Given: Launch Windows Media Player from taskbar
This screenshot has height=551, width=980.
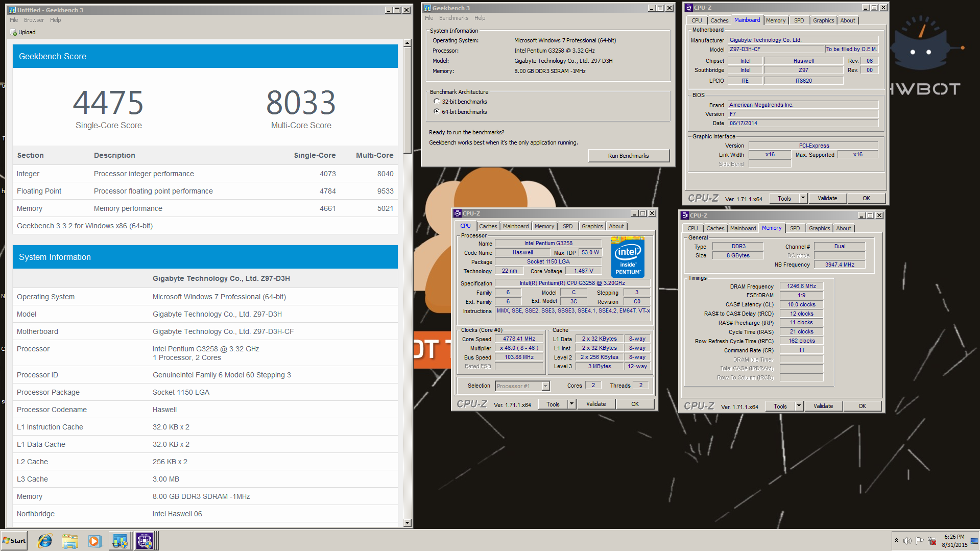Looking at the screenshot, I should coord(94,541).
